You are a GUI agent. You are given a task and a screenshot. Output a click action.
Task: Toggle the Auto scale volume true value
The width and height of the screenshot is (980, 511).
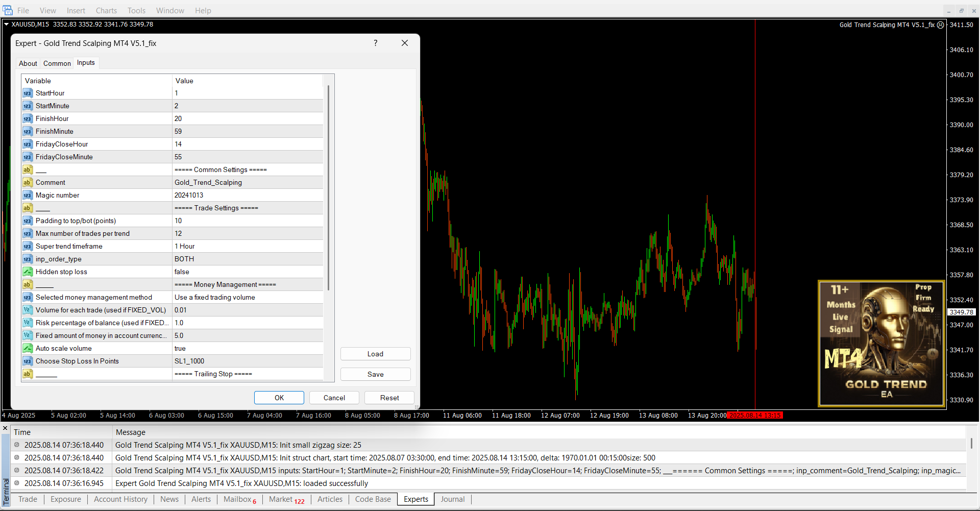pos(248,349)
